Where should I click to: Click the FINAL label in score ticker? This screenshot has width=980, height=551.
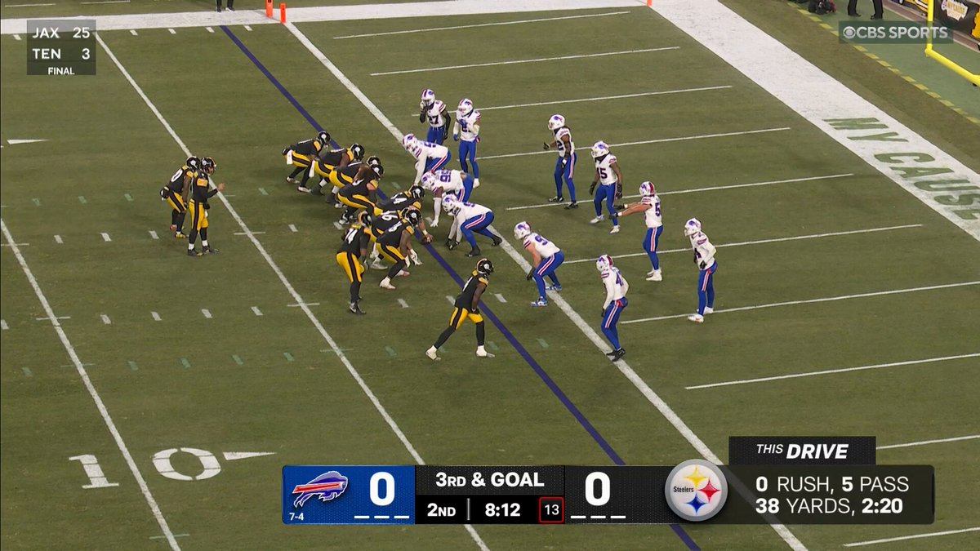coord(61,70)
